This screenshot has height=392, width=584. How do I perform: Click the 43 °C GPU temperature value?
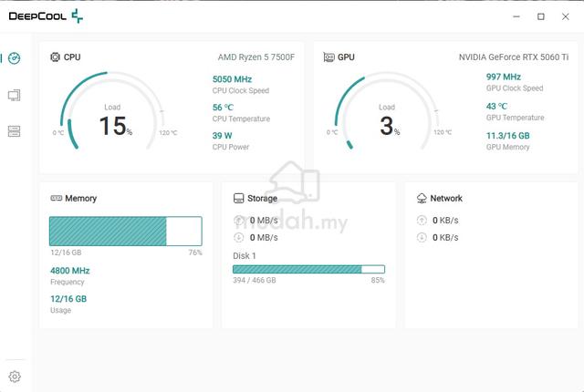pos(496,107)
